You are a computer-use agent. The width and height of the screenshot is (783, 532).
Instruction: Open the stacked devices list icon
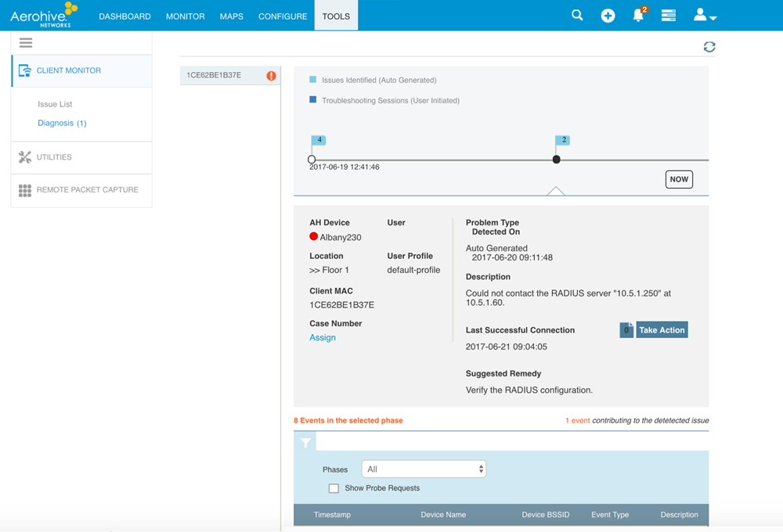coord(669,16)
